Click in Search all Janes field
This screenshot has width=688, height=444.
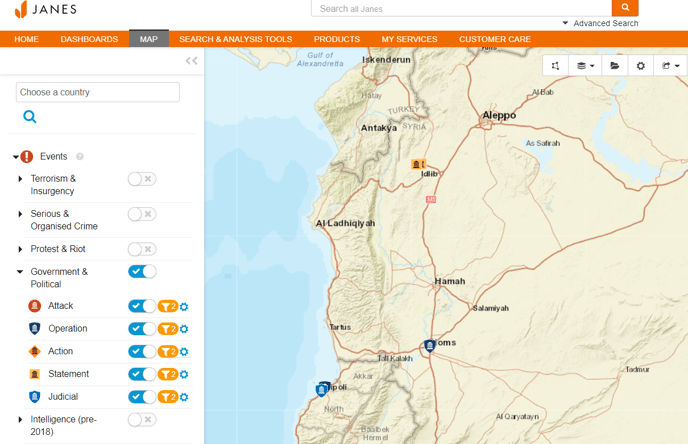[462, 8]
